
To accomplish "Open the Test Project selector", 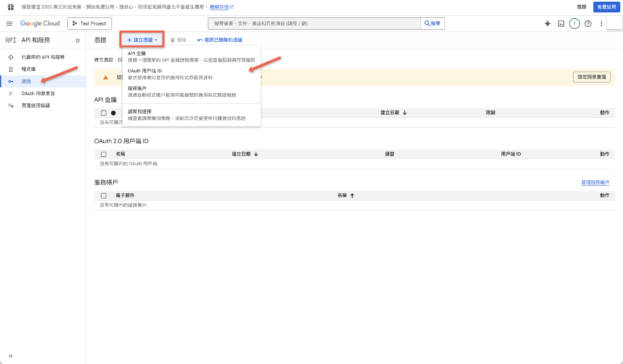I will 90,23.
